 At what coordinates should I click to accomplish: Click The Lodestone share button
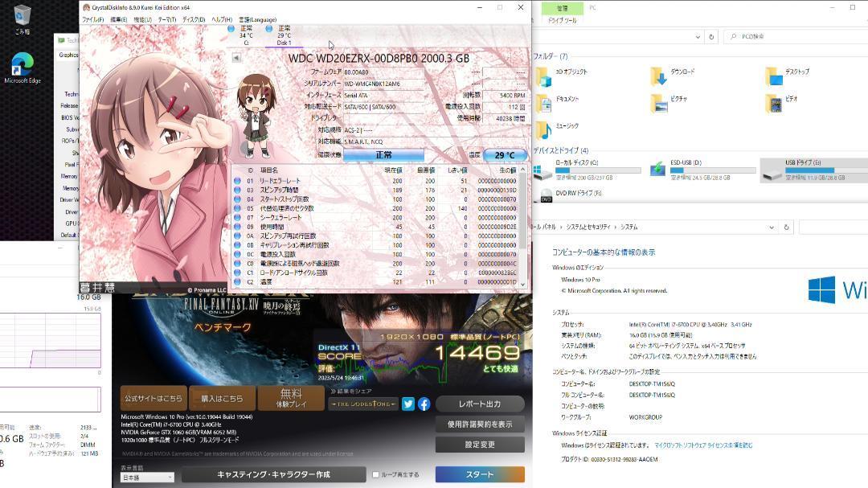(x=363, y=404)
